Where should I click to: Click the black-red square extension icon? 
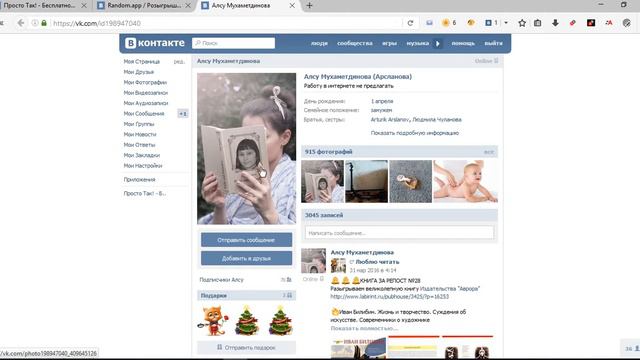591,23
